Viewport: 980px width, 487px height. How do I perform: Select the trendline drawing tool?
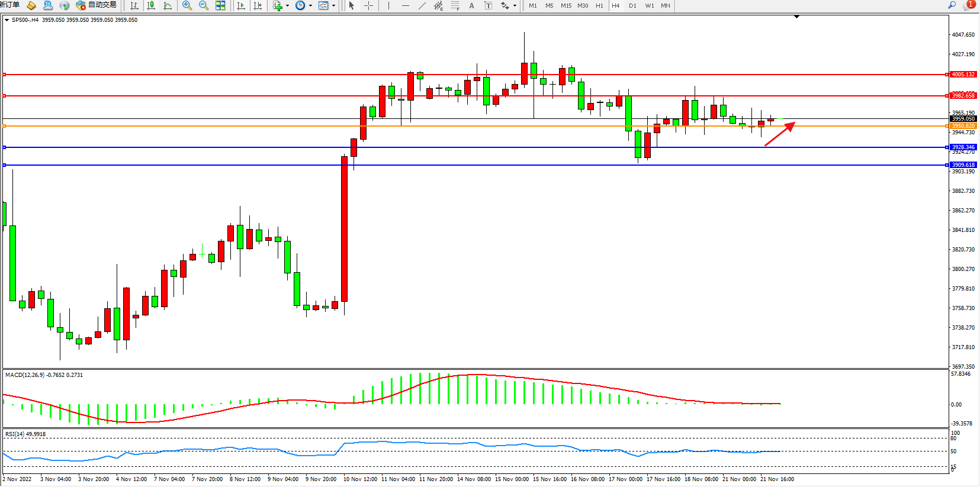[x=422, y=5]
